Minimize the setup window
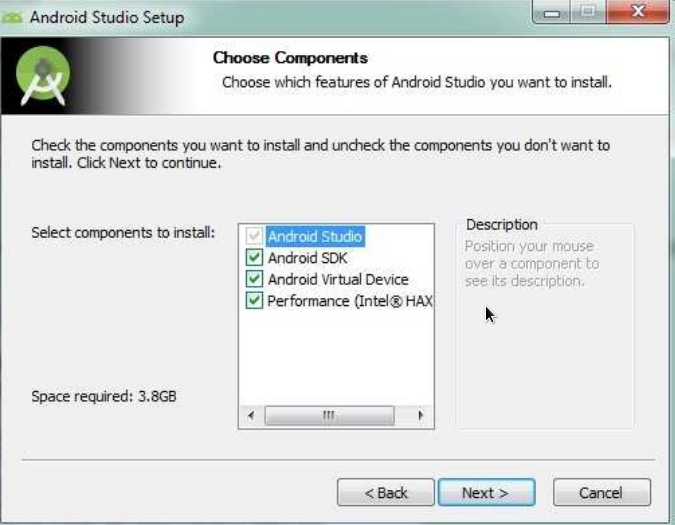Viewport: 675px width, 525px height. tap(551, 12)
